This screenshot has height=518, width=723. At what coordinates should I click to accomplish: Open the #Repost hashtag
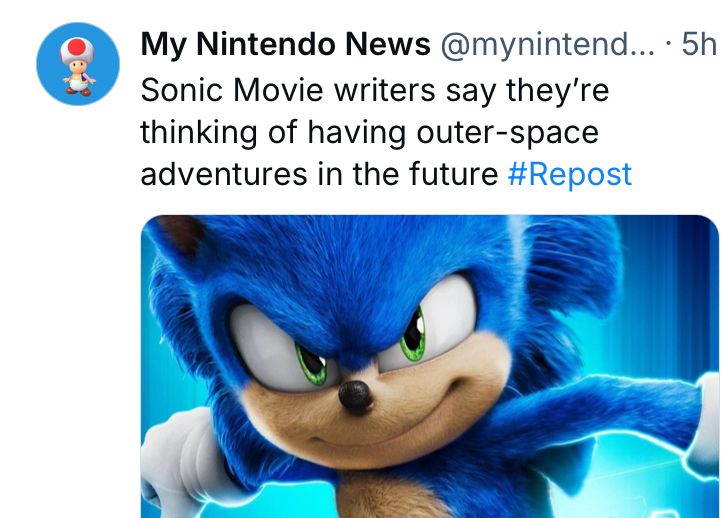coord(569,174)
